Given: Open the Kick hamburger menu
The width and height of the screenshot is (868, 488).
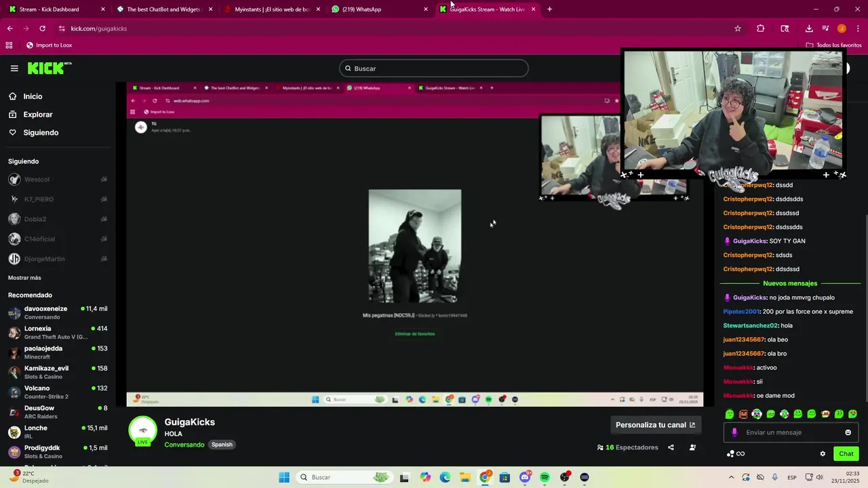Looking at the screenshot, I should [x=14, y=68].
